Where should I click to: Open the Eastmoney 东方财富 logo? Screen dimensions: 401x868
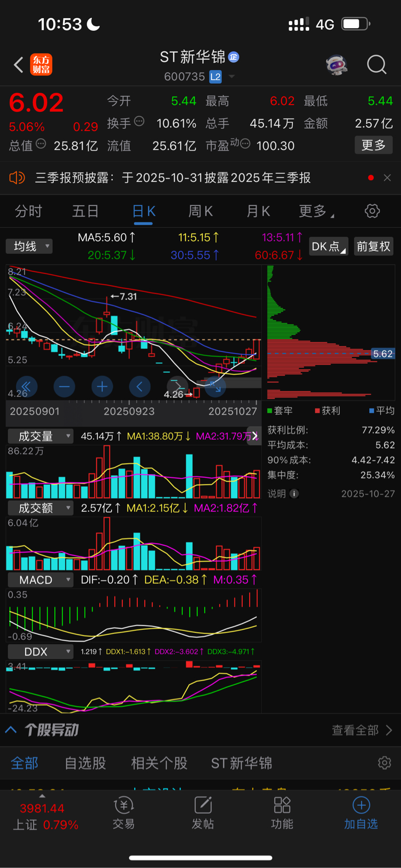point(41,65)
